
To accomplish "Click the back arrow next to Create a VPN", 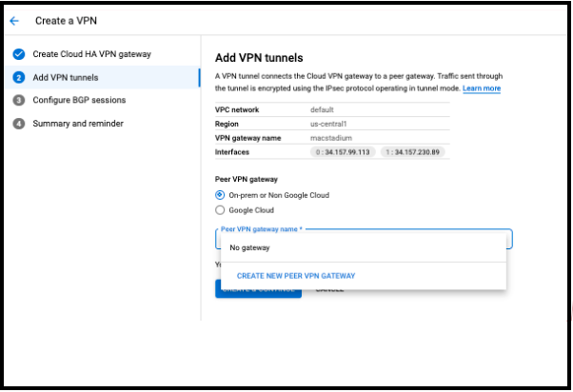I will (x=14, y=20).
